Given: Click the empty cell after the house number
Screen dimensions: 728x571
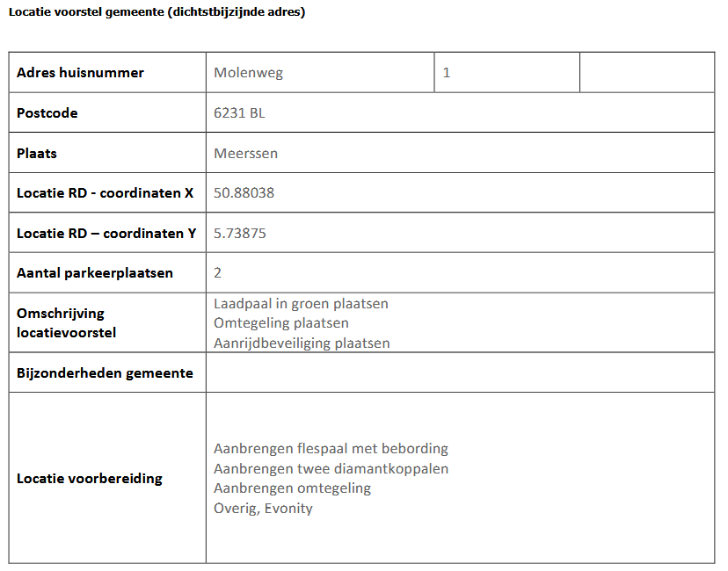Looking at the screenshot, I should click(x=646, y=73).
